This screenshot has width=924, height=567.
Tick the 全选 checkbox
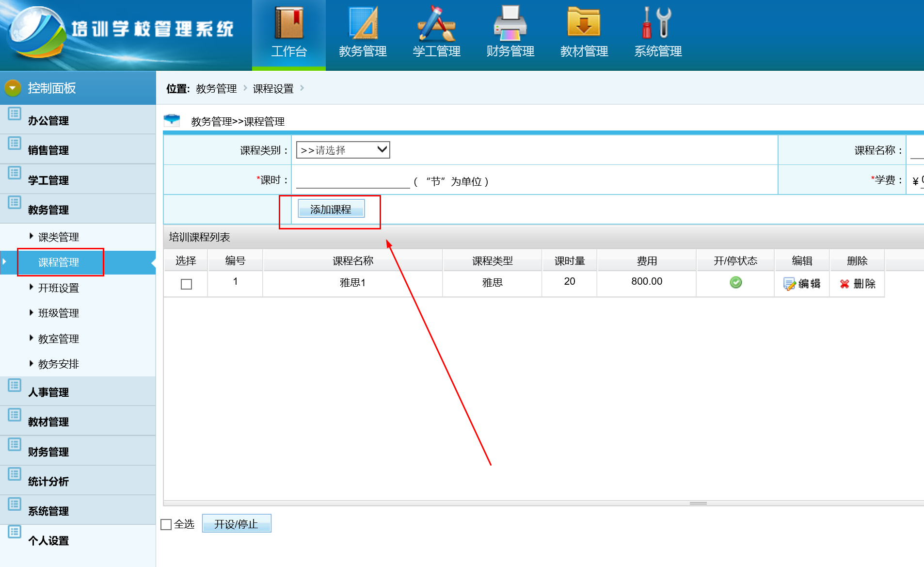click(166, 524)
